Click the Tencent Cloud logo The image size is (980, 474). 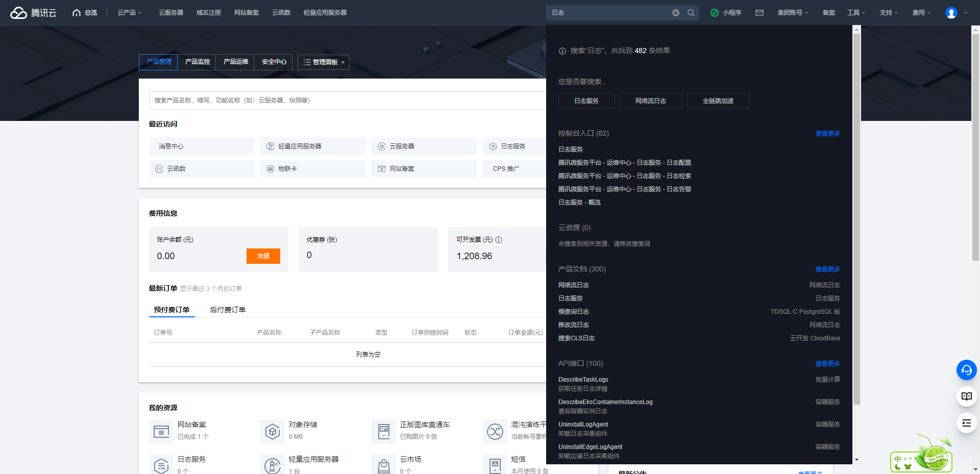pos(33,13)
